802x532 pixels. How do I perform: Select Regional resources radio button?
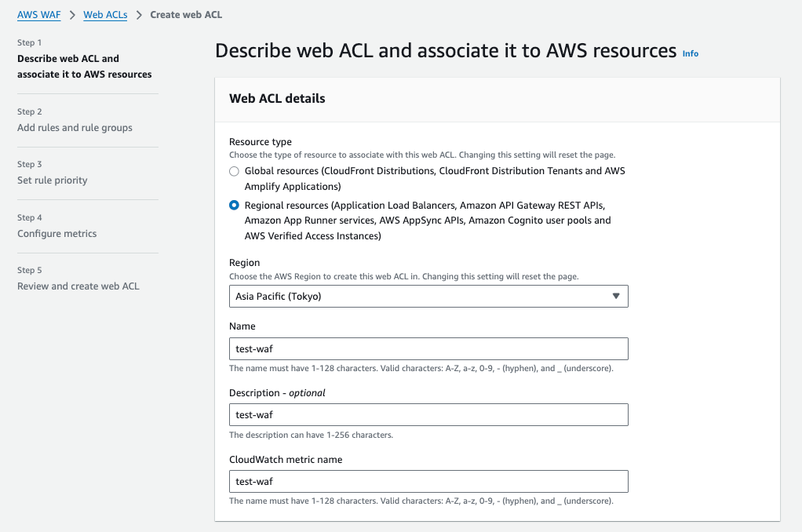click(x=234, y=205)
